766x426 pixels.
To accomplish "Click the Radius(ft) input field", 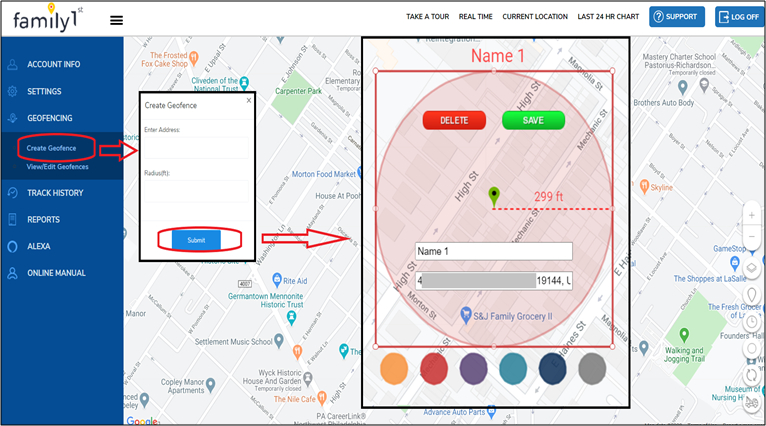I will pos(196,191).
